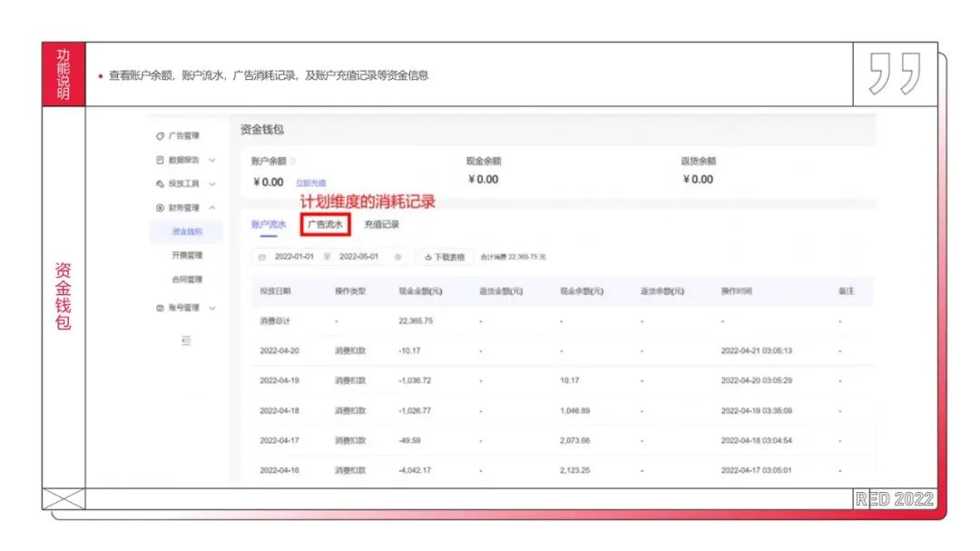This screenshot has height=551, width=980.
Task: Click the 资金钱包 page title
Action: (262, 130)
